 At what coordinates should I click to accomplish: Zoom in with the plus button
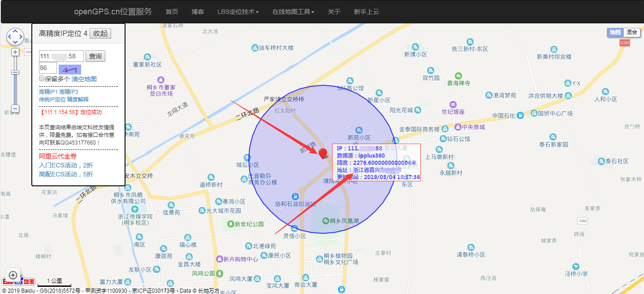[x=15, y=52]
